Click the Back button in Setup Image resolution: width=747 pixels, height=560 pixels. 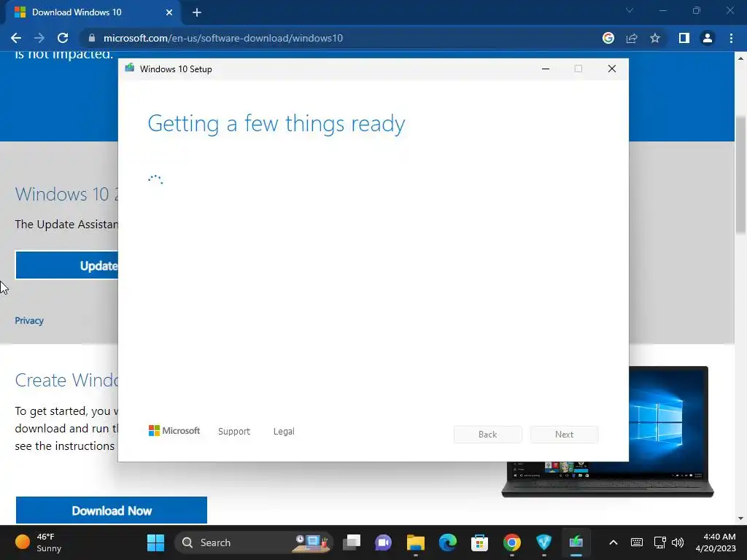coord(488,435)
